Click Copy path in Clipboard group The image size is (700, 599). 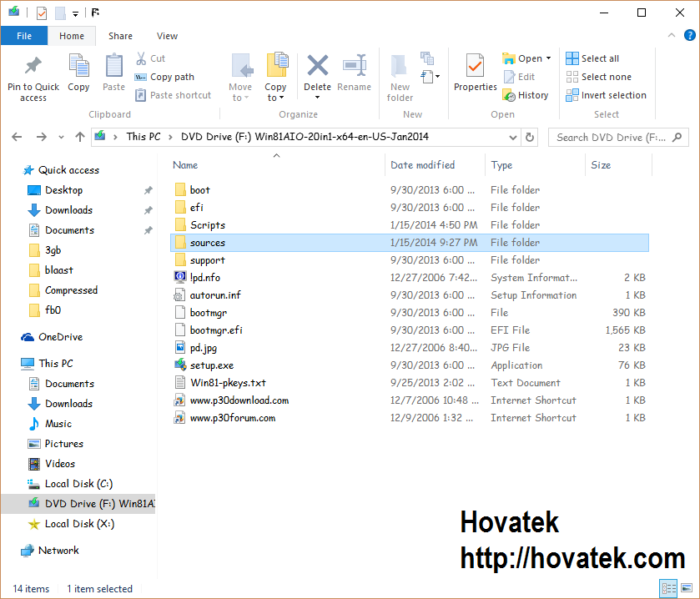[x=164, y=77]
